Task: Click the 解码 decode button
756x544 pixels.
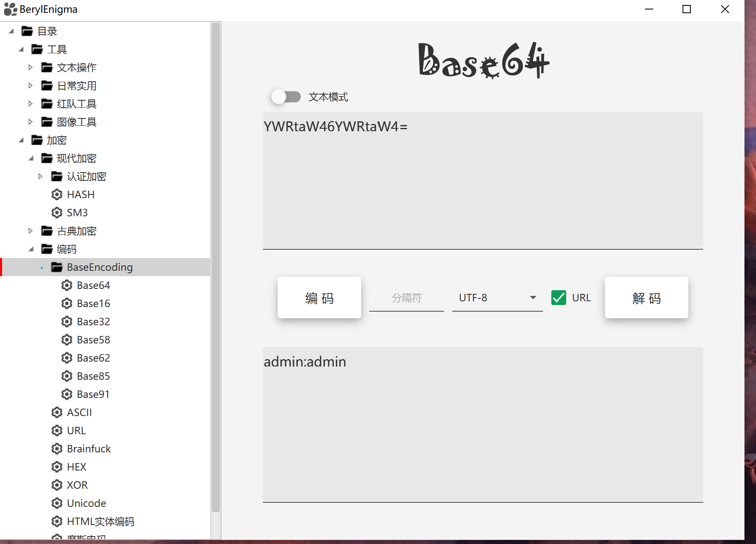Action: coord(646,298)
